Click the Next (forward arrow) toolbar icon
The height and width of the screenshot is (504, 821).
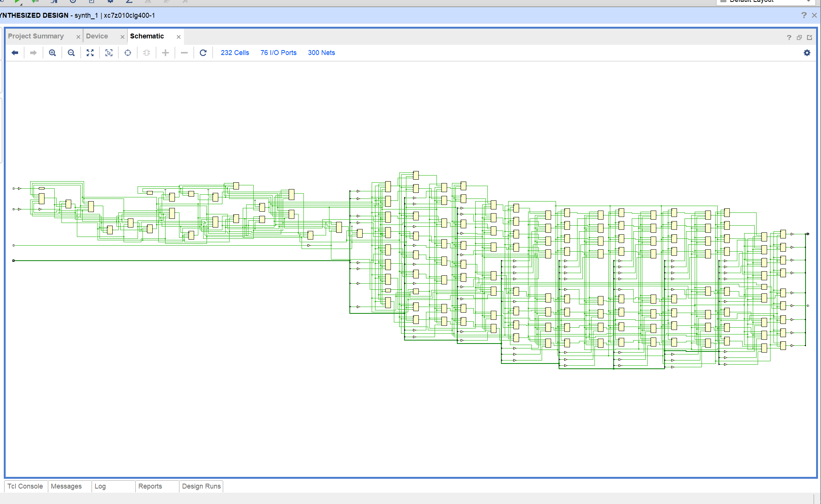34,53
